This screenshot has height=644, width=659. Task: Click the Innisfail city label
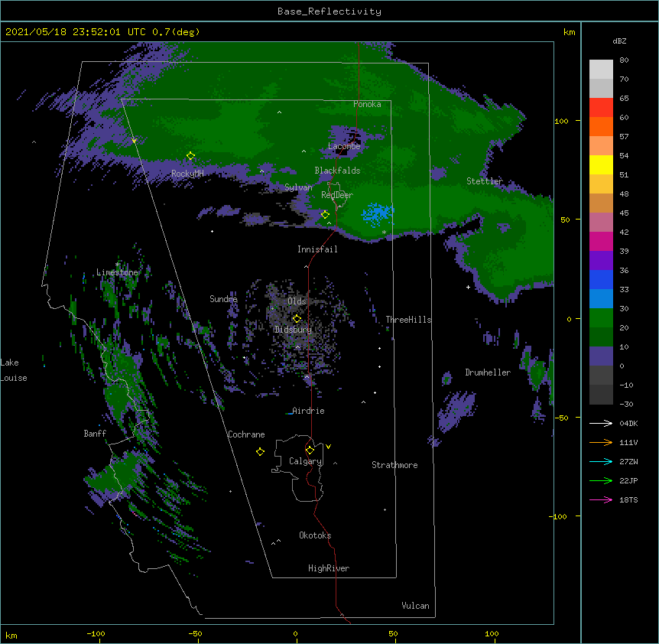coord(317,249)
